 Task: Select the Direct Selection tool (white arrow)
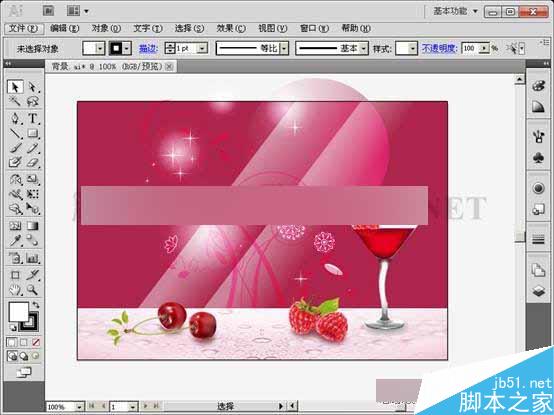click(x=33, y=87)
